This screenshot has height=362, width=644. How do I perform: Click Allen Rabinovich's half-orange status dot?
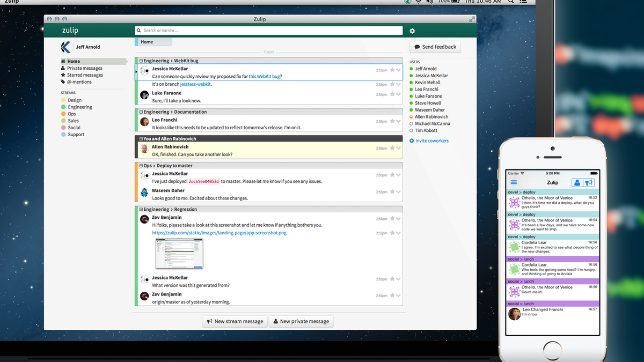pyautogui.click(x=411, y=117)
